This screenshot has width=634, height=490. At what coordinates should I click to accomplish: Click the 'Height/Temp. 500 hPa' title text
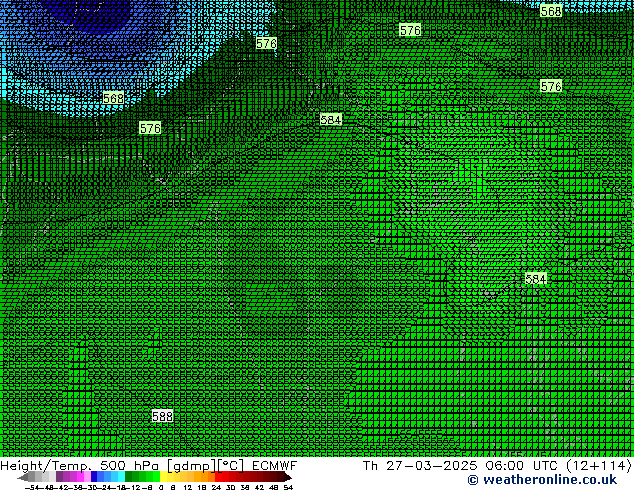tap(81, 466)
